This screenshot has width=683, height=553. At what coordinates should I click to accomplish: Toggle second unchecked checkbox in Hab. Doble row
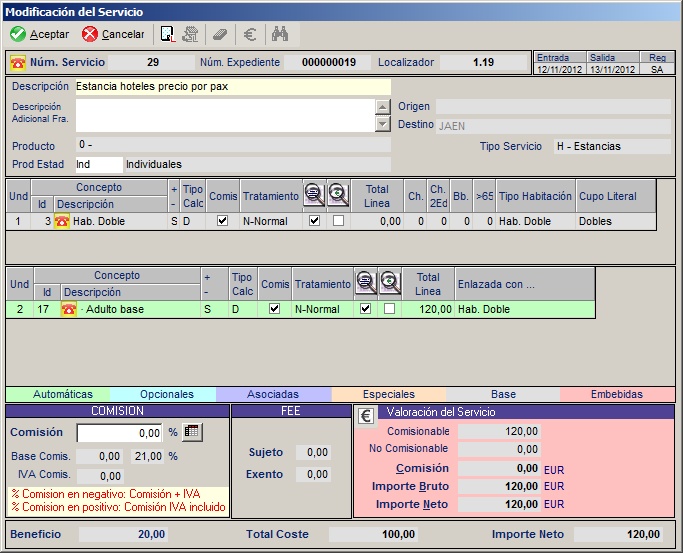click(338, 221)
